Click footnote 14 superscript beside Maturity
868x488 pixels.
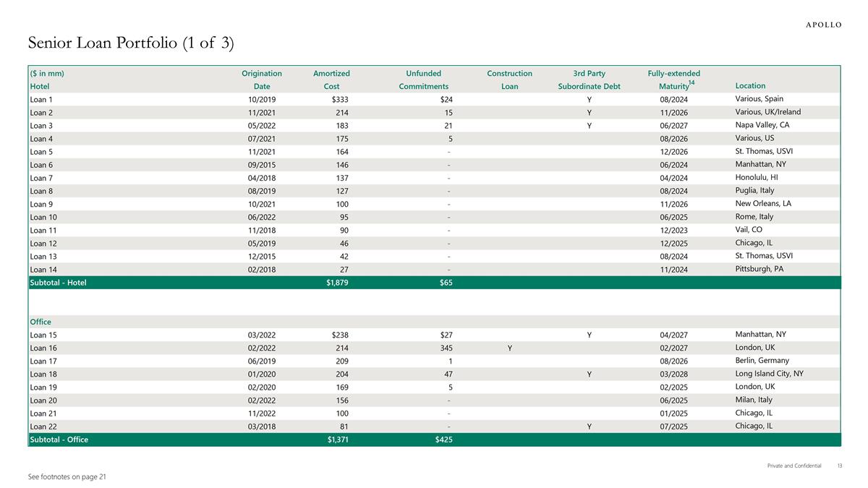(x=692, y=83)
